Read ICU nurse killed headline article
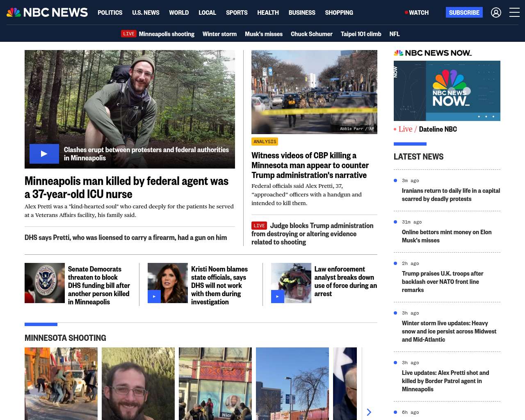Image resolution: width=525 pixels, height=420 pixels. point(126,187)
